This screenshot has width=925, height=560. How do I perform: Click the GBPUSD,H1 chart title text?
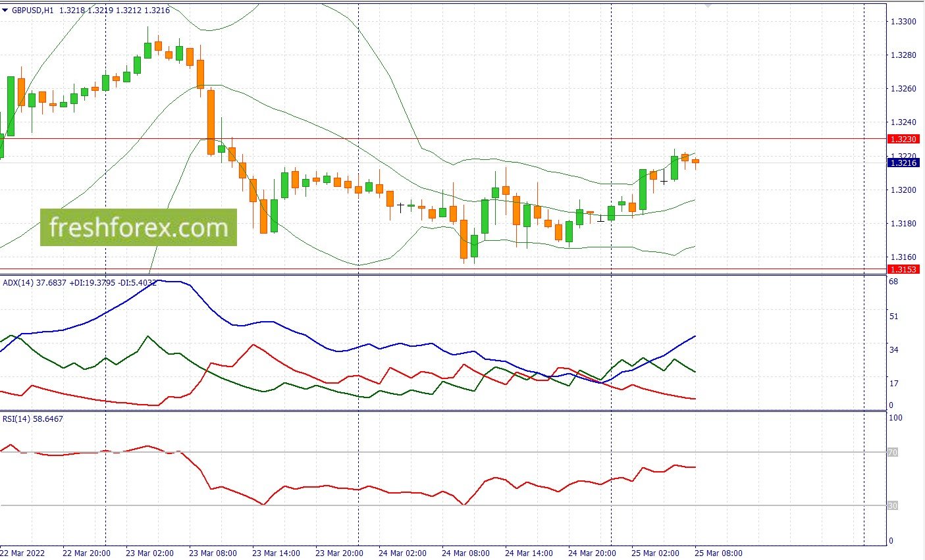click(x=32, y=11)
